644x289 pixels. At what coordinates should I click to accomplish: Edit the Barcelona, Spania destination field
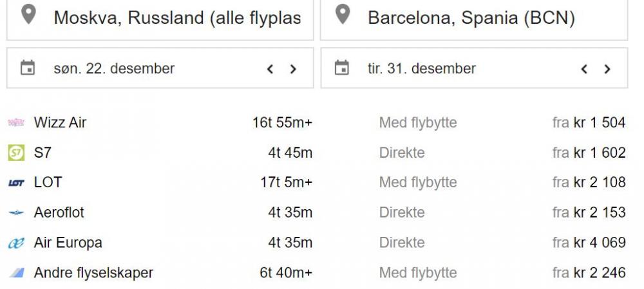471,17
